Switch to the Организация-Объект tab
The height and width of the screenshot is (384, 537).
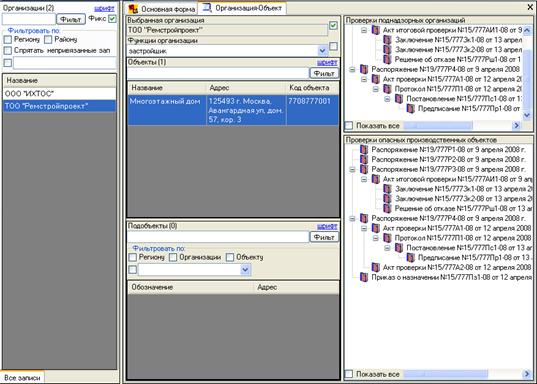pyautogui.click(x=242, y=8)
